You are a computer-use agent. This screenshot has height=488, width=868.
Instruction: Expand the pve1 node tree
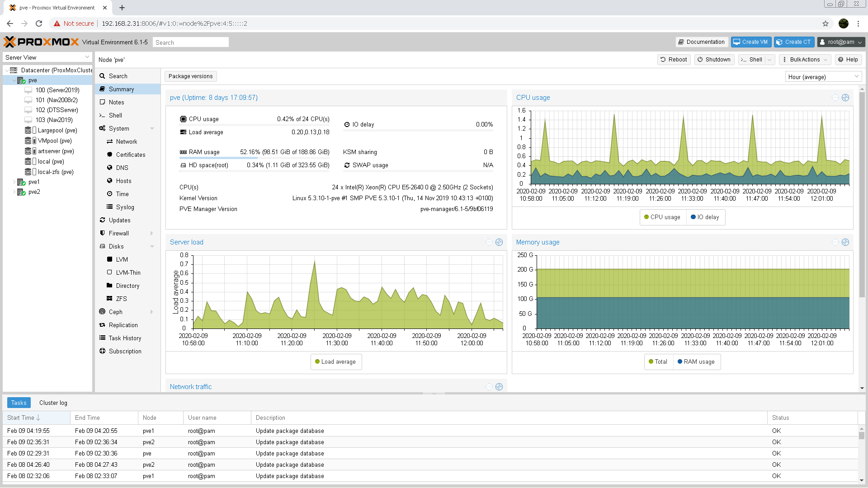[x=14, y=182]
